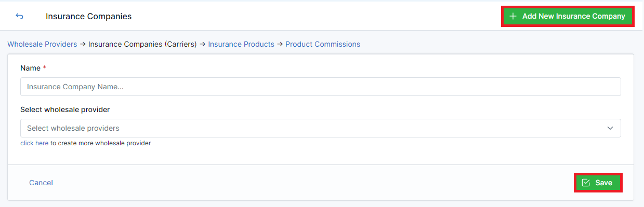This screenshot has height=207, width=644.
Task: Cancel the insurance company form
Action: point(41,183)
